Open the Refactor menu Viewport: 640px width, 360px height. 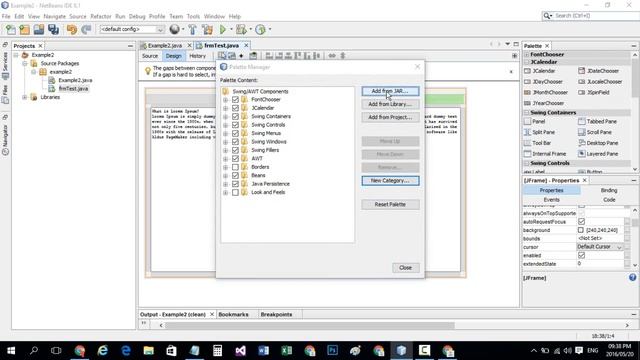(x=101, y=16)
